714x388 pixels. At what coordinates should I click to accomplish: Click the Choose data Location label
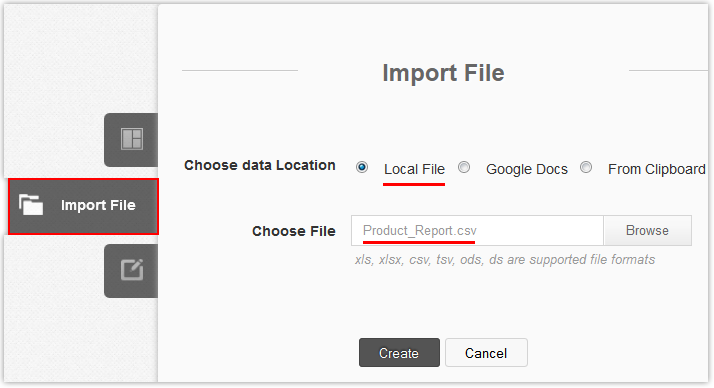260,165
